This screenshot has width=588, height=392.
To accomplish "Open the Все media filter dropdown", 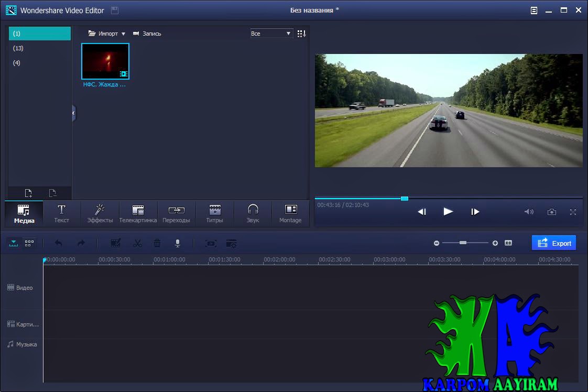I will click(271, 33).
